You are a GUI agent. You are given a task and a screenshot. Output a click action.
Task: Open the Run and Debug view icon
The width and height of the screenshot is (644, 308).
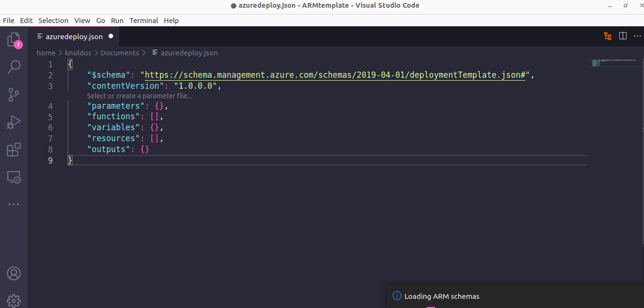(14, 122)
